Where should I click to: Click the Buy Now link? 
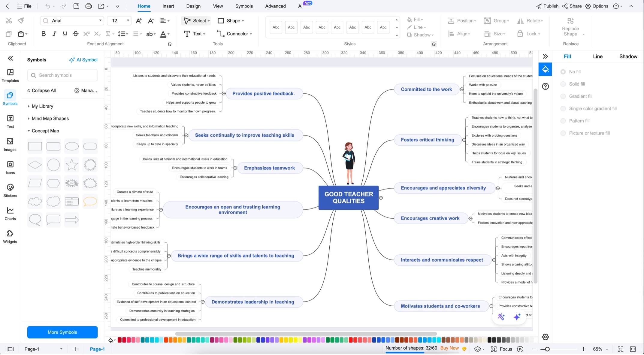point(449,348)
